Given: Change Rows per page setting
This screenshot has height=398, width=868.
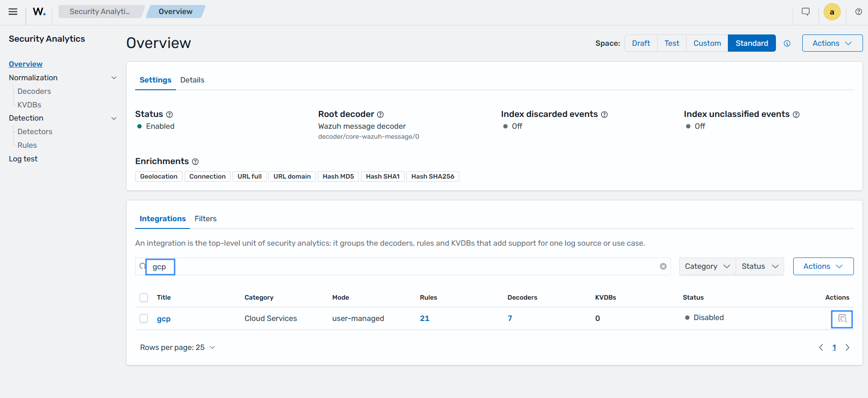Looking at the screenshot, I should 178,348.
